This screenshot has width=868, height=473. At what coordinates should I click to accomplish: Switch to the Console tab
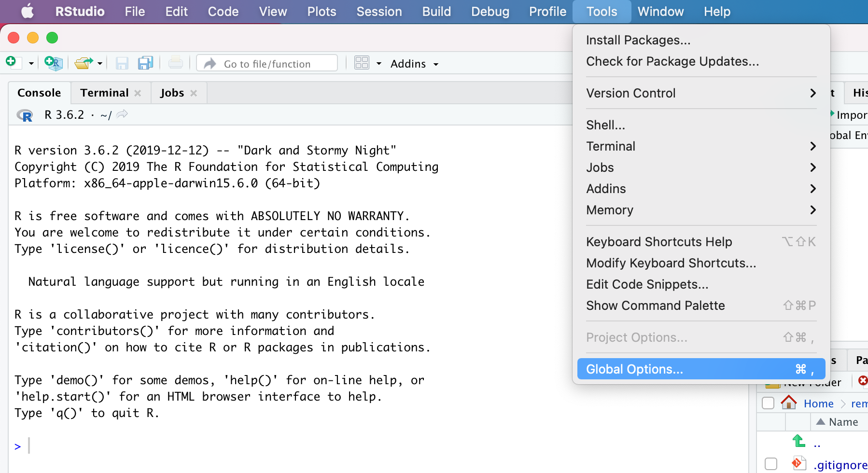39,93
